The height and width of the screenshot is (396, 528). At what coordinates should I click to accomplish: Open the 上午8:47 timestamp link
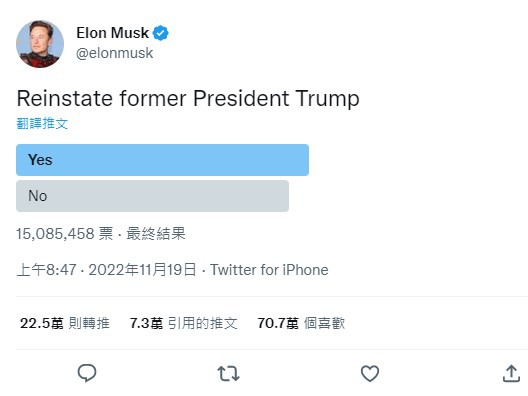[46, 270]
